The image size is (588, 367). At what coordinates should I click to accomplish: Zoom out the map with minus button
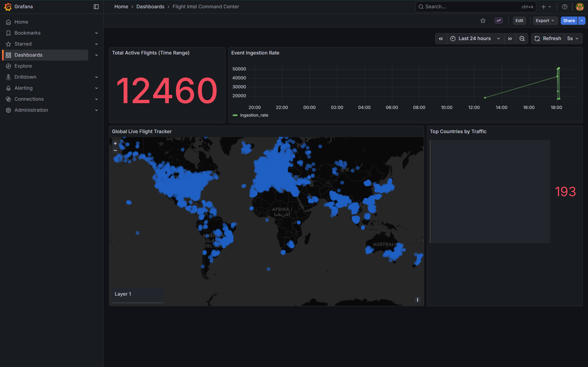click(115, 150)
